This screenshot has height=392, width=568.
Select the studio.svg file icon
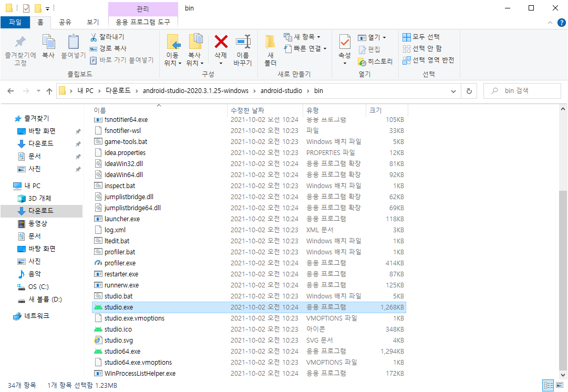tap(98, 340)
